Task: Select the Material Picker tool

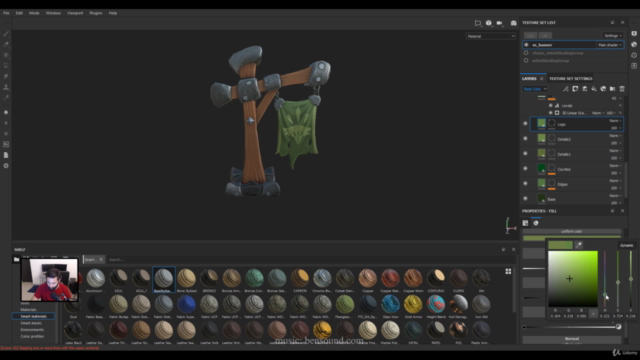Action: pos(6,98)
